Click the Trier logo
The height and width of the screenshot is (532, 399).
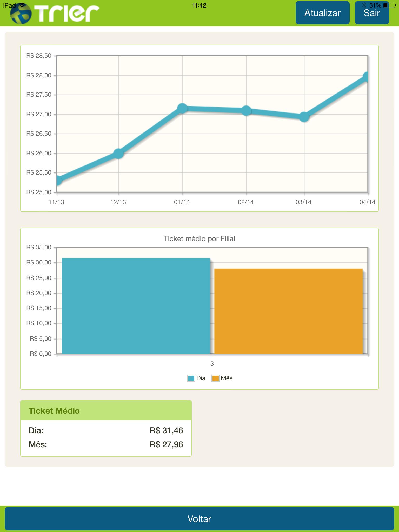(55, 14)
